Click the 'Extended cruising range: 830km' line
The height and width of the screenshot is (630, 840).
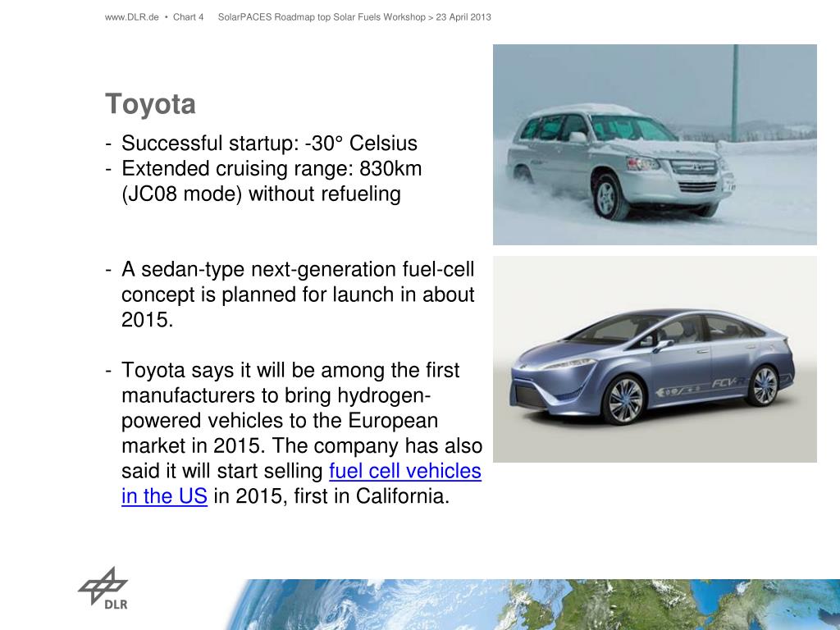(x=272, y=169)
